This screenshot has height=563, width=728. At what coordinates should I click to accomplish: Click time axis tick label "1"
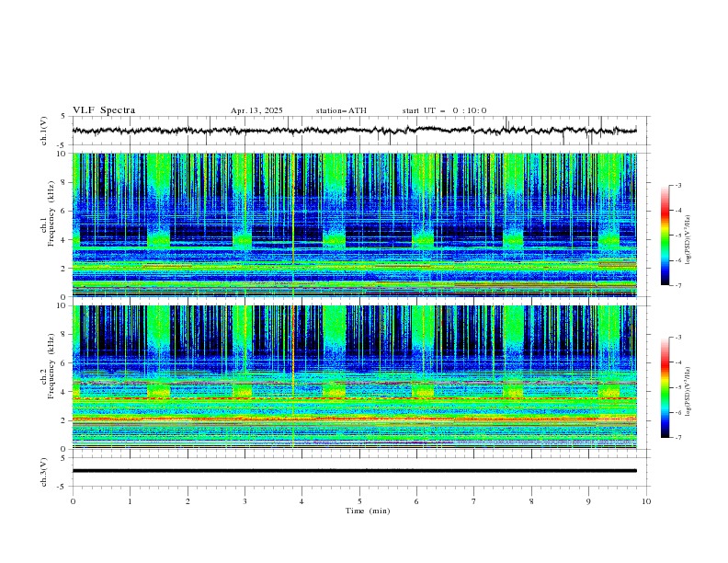pos(130,501)
